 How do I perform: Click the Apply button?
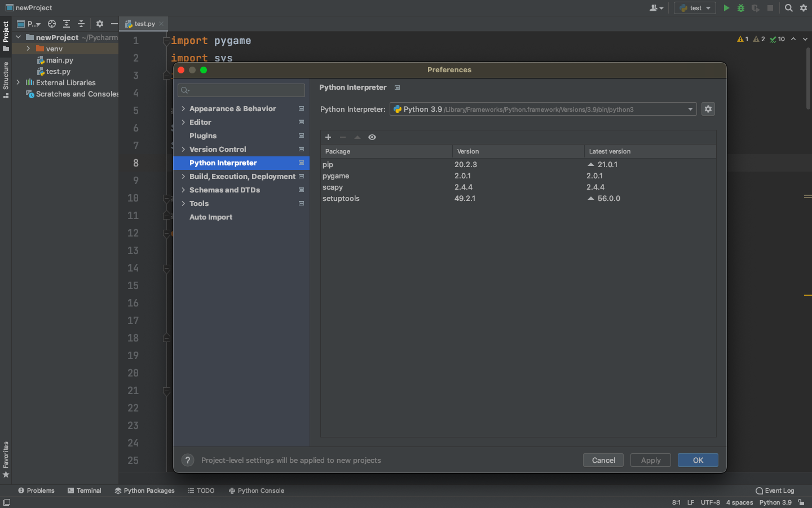(x=651, y=460)
